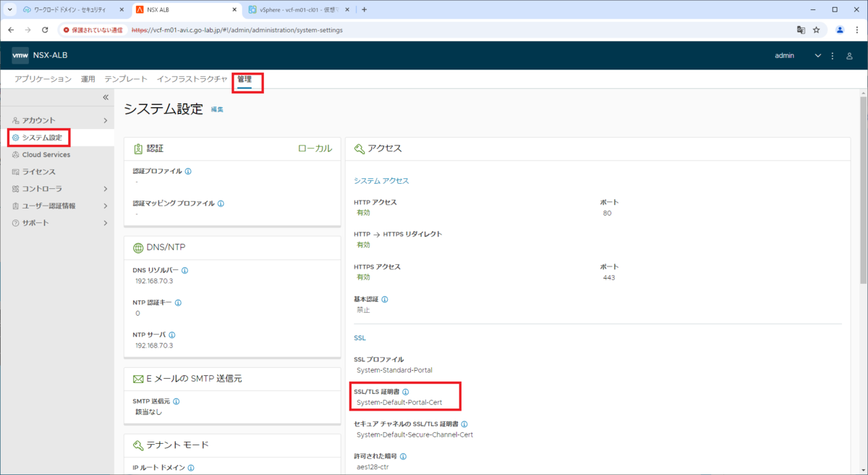Click info icon next to 認証プロファイル
The width and height of the screenshot is (868, 475).
tap(188, 172)
